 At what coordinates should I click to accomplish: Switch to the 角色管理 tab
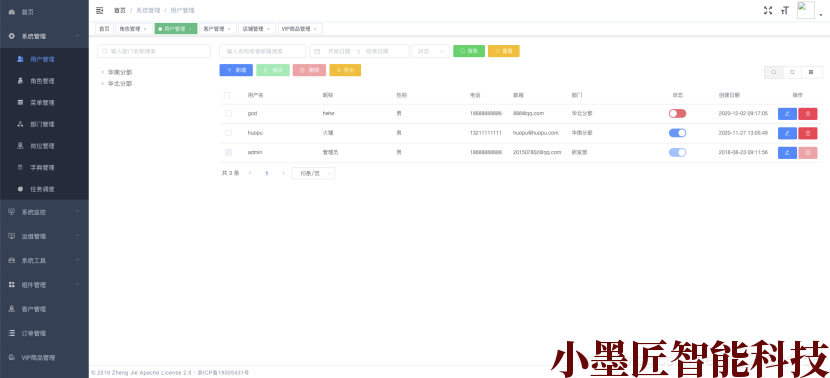(x=133, y=29)
